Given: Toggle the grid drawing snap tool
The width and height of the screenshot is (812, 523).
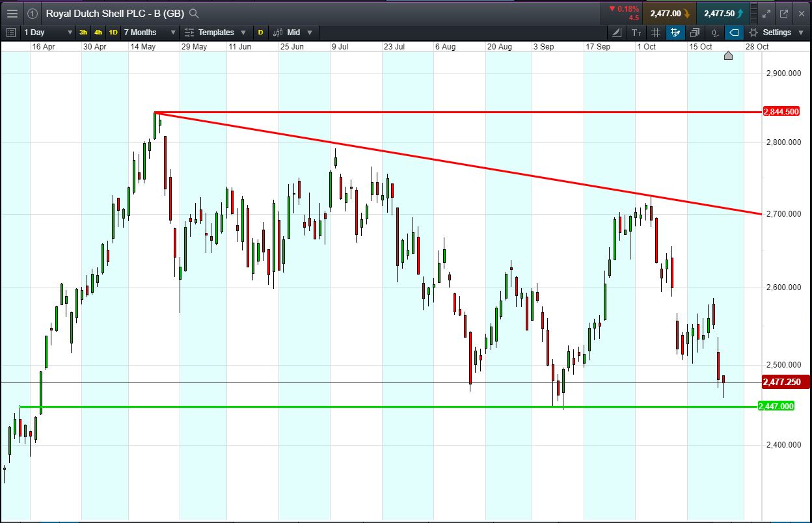Looking at the screenshot, I should point(675,32).
